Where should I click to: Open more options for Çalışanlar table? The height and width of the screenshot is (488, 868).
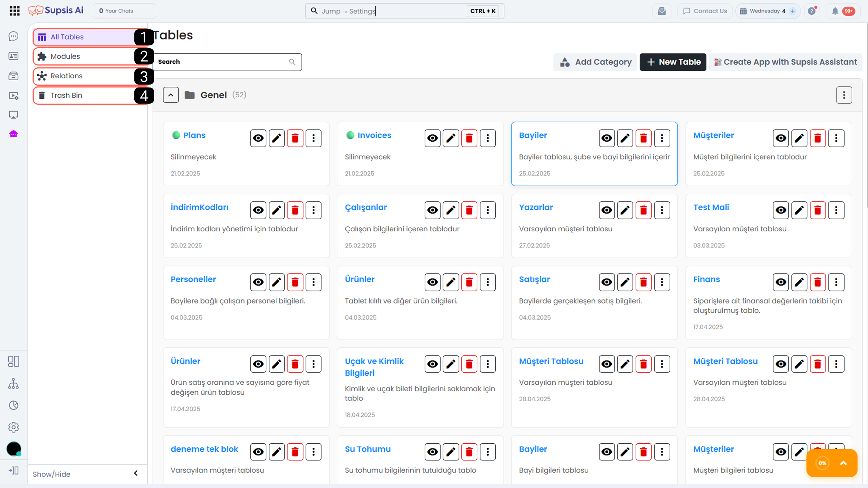tap(488, 210)
